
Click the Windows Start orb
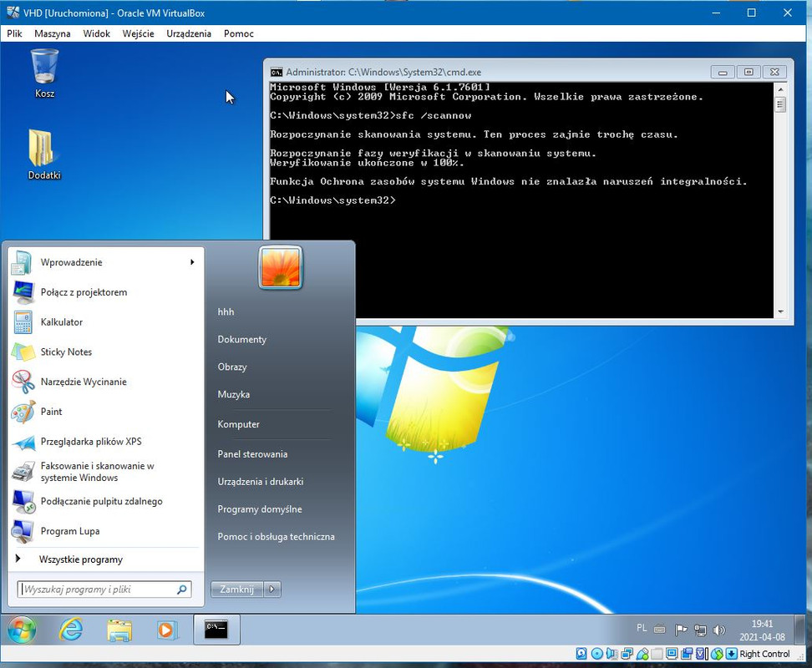[x=22, y=630]
